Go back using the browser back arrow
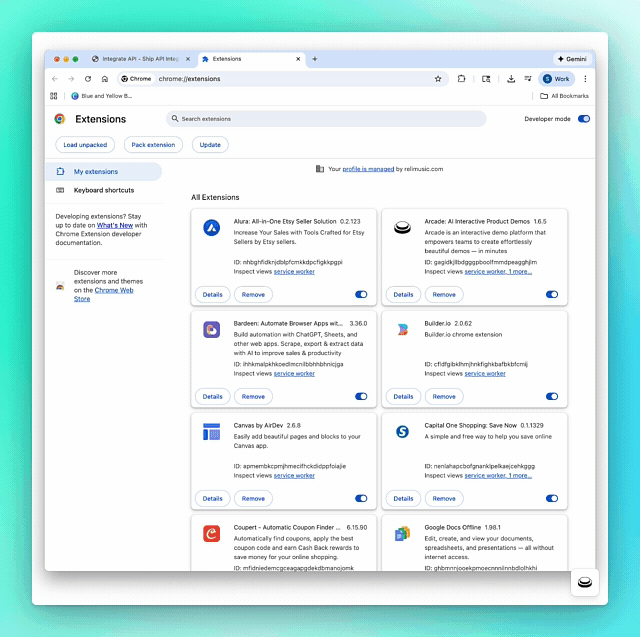The width and height of the screenshot is (640, 637). 55,79
